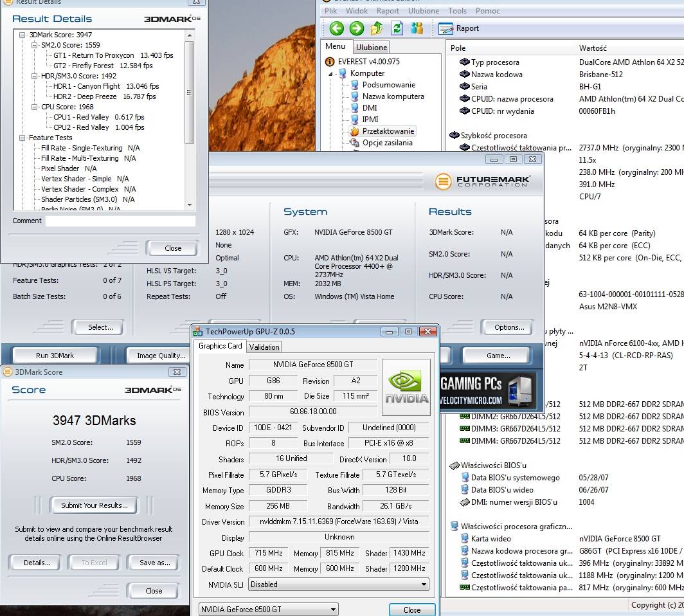Switch to the Ulubione tab in EVEREST sidebar
This screenshot has height=616, width=684.
(371, 47)
